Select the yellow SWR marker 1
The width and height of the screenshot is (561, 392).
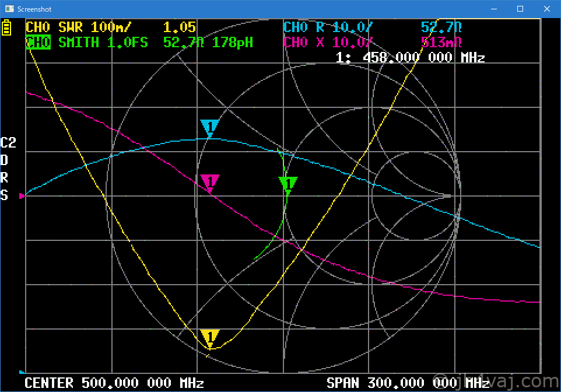coord(209,337)
